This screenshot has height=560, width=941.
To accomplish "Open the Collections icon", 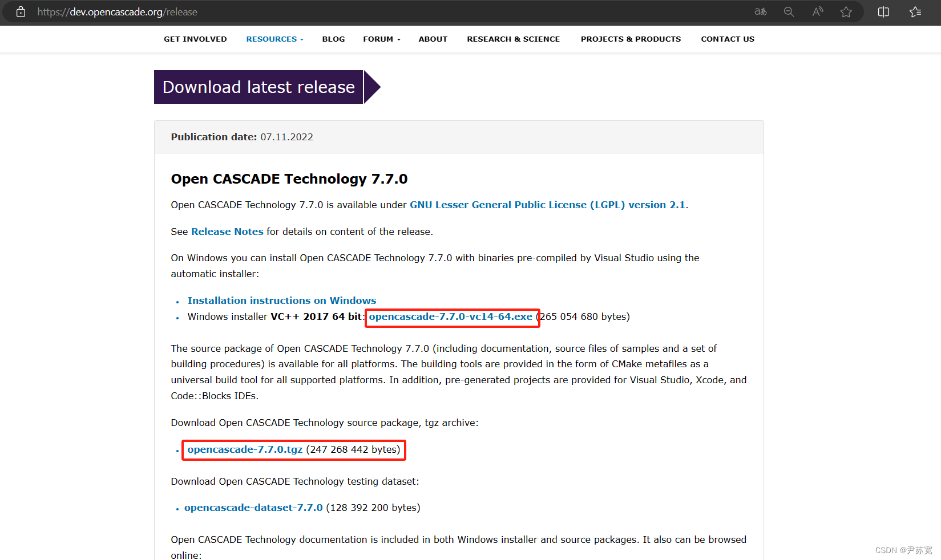I will click(x=915, y=11).
